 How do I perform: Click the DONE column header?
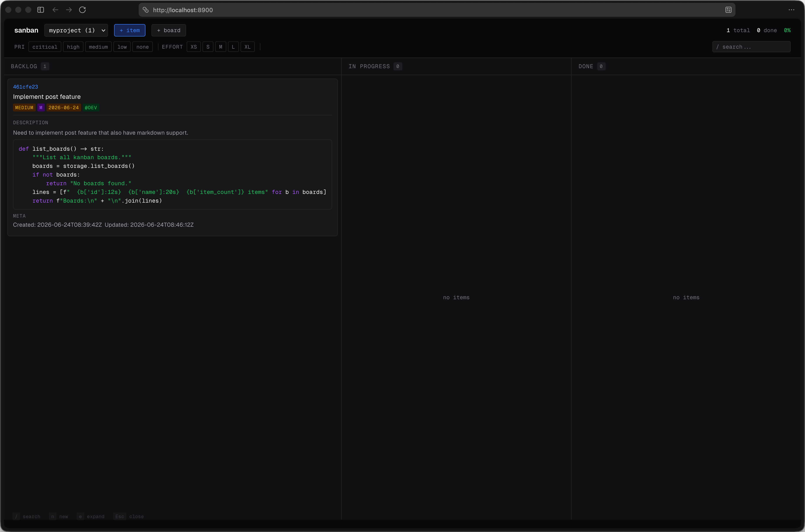point(586,66)
